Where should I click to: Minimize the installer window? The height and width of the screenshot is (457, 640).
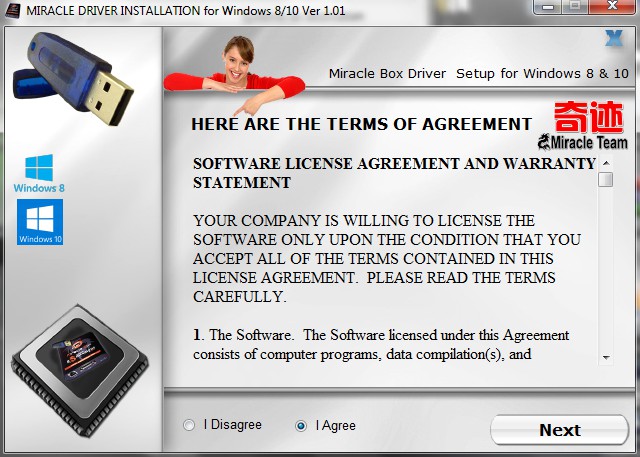pyautogui.click(x=548, y=7)
